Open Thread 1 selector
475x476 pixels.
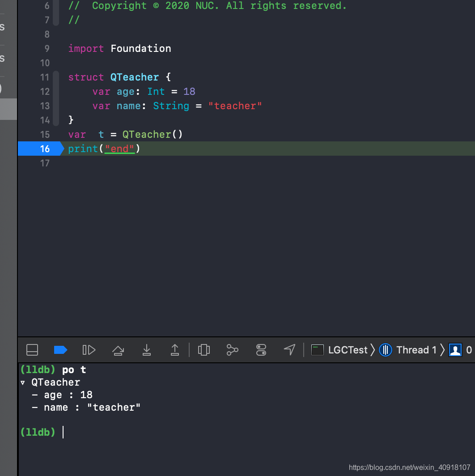(x=408, y=350)
